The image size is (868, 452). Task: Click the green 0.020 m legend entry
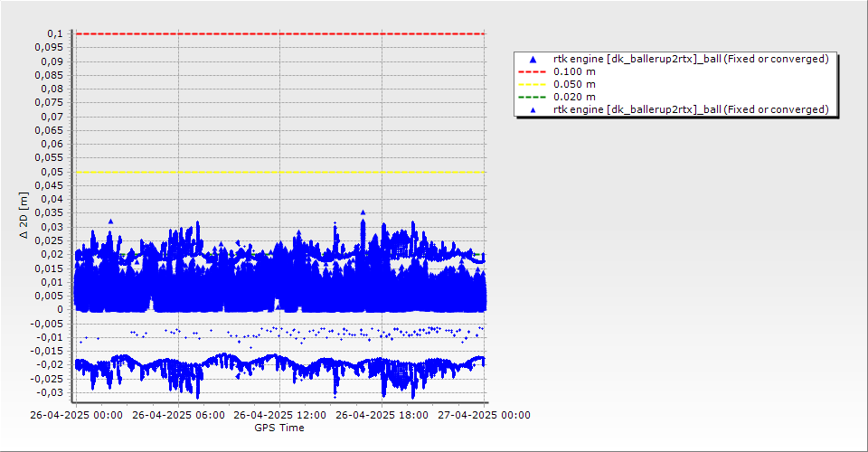tap(557, 97)
